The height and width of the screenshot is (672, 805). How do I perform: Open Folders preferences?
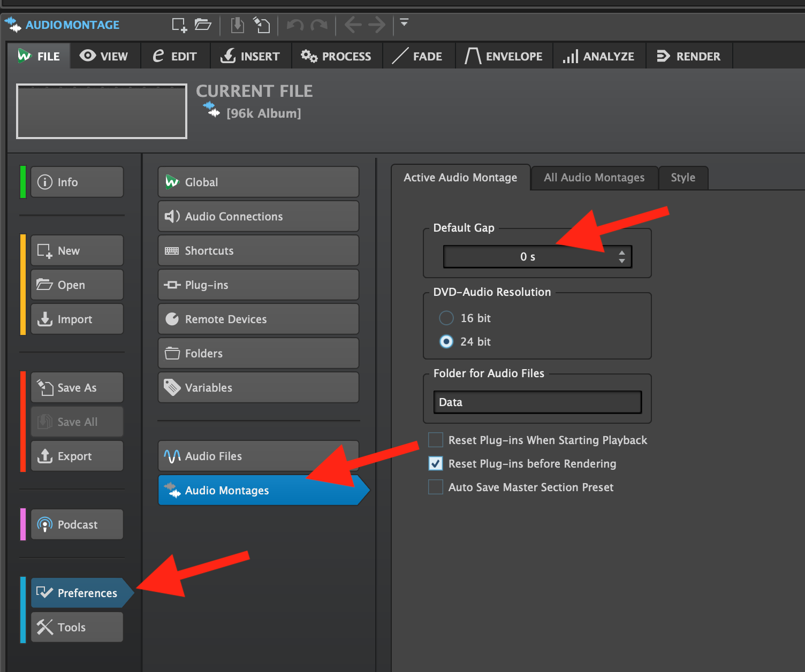point(259,353)
